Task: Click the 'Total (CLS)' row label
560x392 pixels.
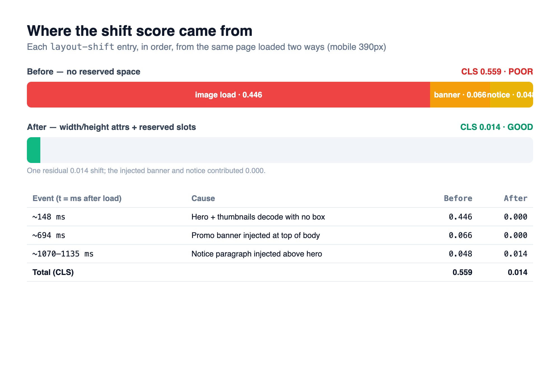Action: pyautogui.click(x=53, y=272)
